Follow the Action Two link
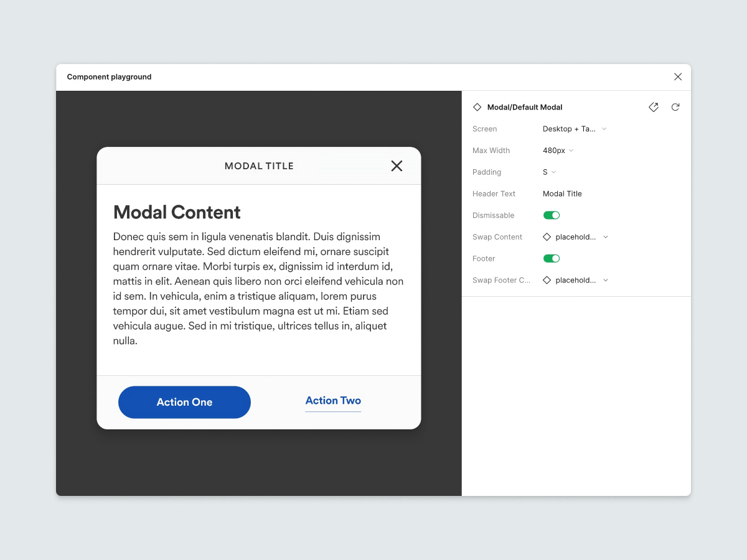The width and height of the screenshot is (747, 560). pos(333,401)
